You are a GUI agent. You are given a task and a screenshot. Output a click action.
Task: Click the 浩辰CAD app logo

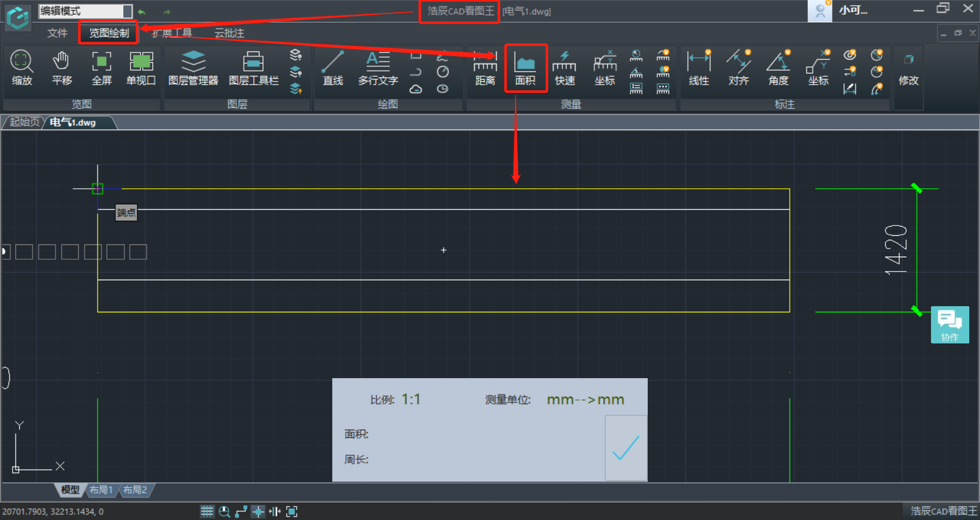(18, 18)
